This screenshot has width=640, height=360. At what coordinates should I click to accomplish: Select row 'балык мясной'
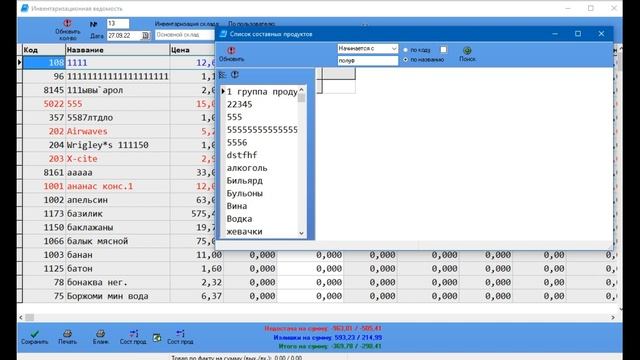(119, 241)
